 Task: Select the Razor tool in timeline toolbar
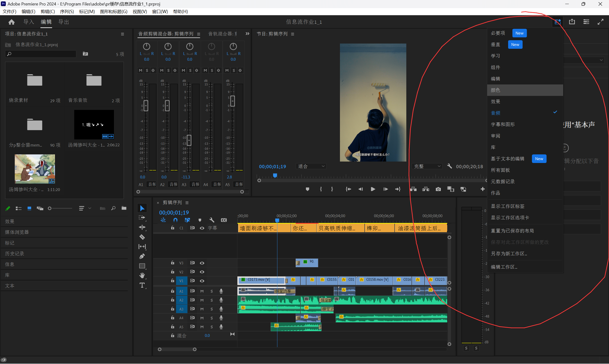[142, 237]
